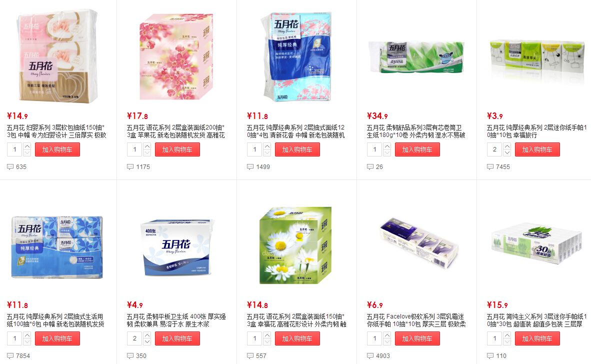Image resolution: width=591 pixels, height=364 pixels.
Task: View the 7854 comments icon
Action: coord(10,355)
